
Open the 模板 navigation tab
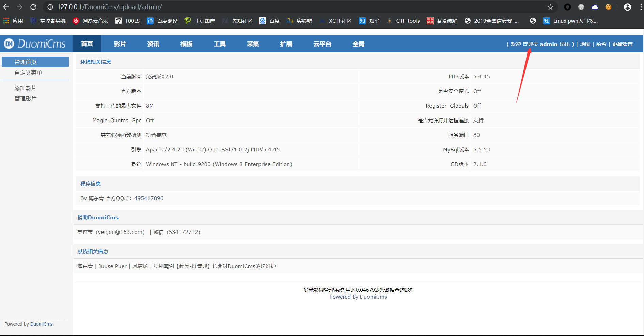pyautogui.click(x=187, y=44)
